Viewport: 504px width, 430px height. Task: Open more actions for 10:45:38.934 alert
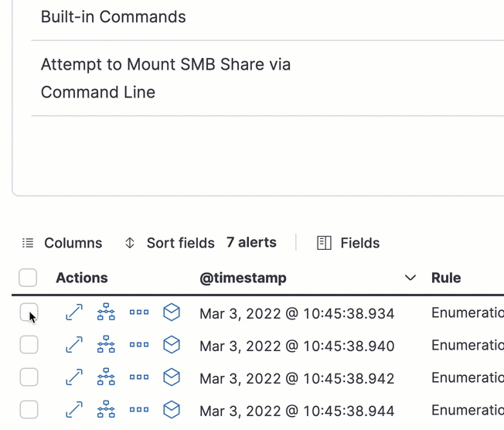click(138, 312)
